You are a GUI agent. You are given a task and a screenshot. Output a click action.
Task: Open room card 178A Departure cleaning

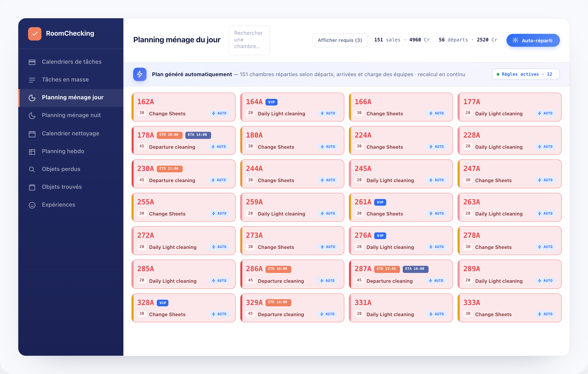[x=183, y=140]
